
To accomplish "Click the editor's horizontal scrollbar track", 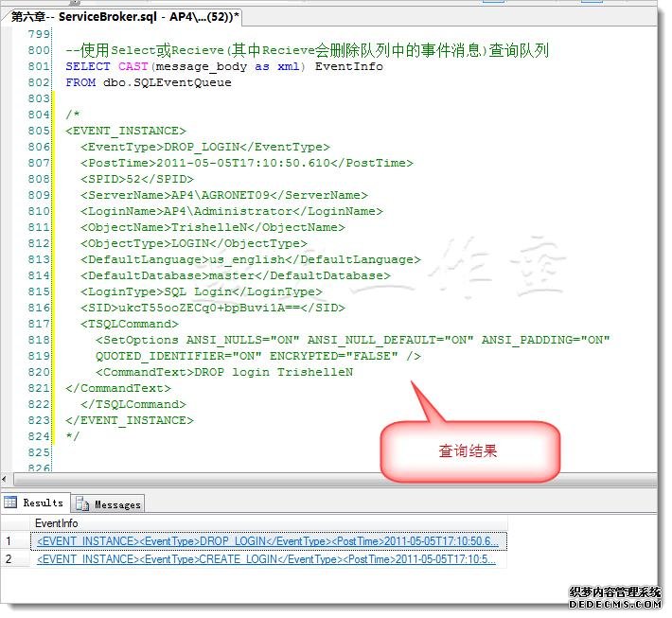I will click(331, 480).
